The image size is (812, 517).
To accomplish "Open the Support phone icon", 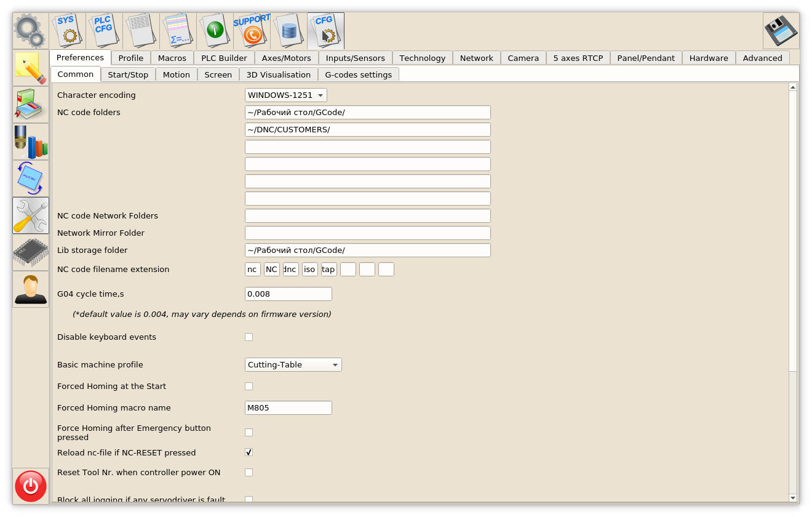I will (252, 30).
